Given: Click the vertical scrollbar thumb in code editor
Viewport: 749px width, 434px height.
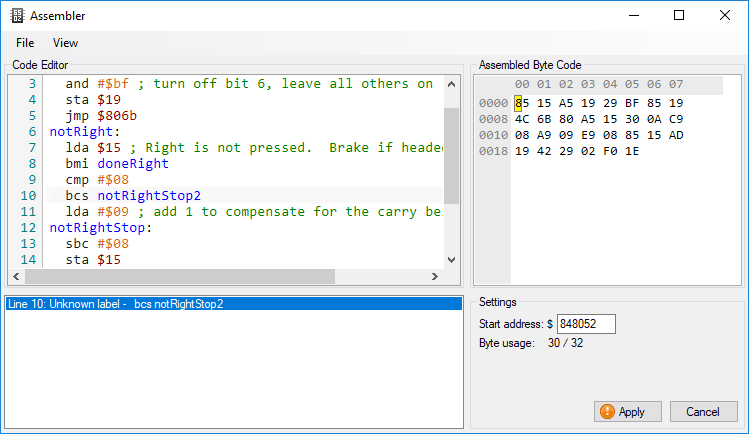Looking at the screenshot, I should point(451,156).
